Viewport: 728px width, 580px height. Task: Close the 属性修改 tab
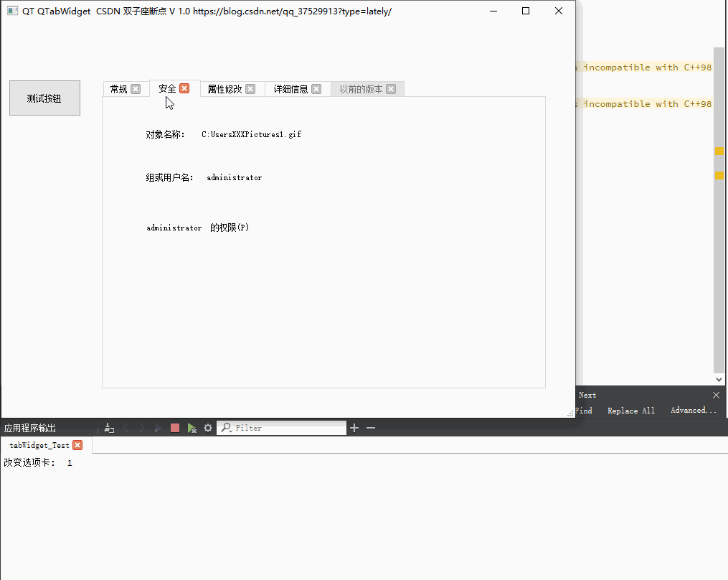tap(250, 89)
